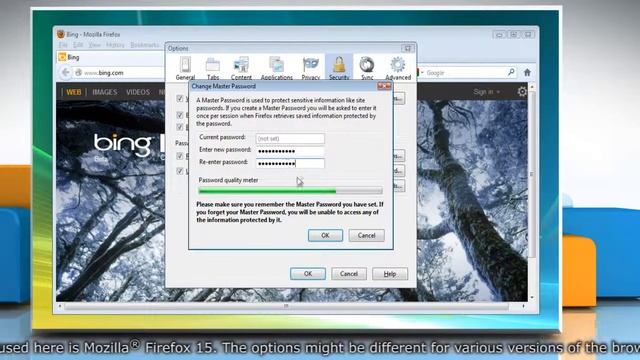
Task: Click the Firefox back arrow button
Action: click(x=65, y=73)
